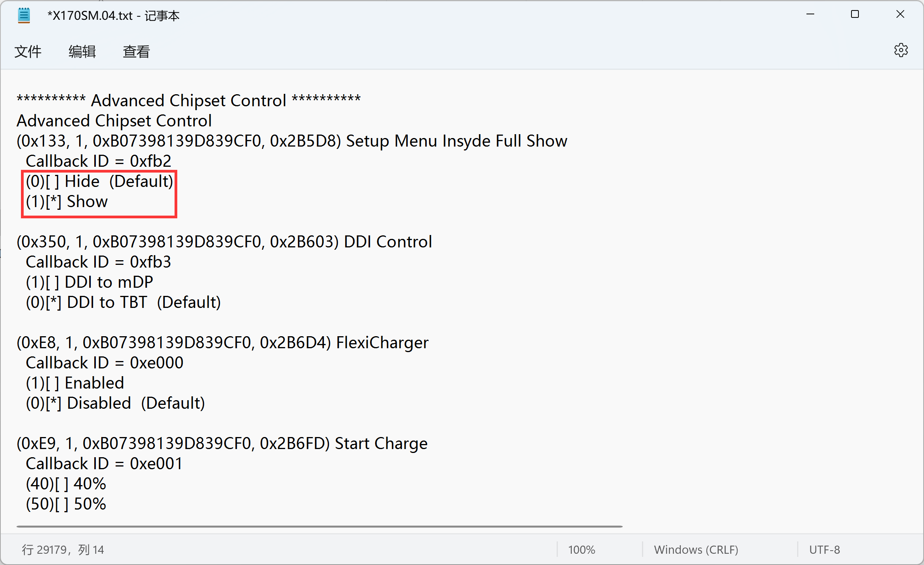Click the asterisk 'Advanced Chipset Control' header line

point(189,101)
